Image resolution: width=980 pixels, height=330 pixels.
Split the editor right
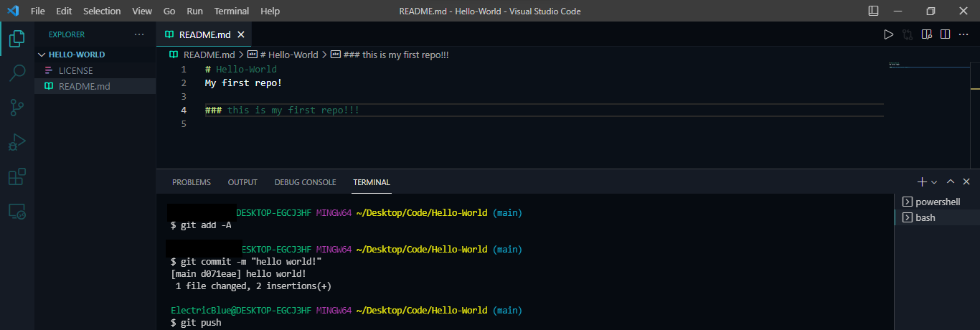946,34
